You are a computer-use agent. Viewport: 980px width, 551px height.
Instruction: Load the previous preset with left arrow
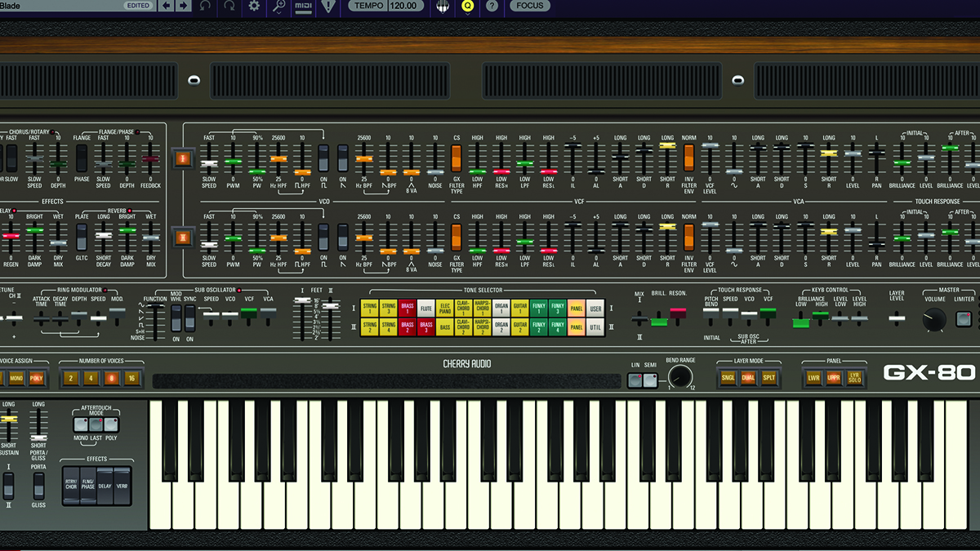tap(167, 6)
